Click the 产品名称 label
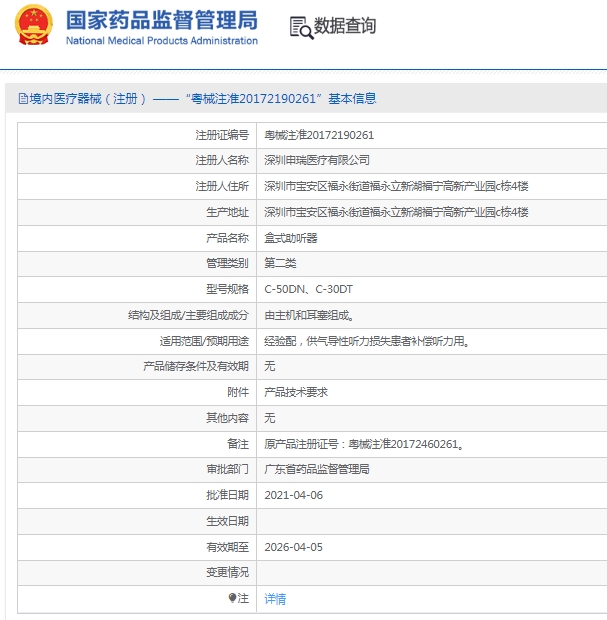 pos(227,238)
